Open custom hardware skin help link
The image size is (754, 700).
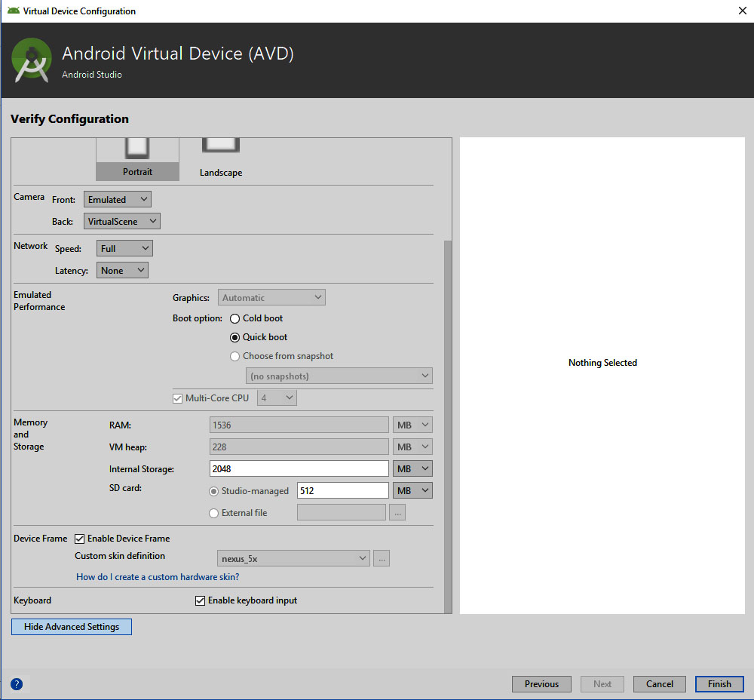[158, 577]
